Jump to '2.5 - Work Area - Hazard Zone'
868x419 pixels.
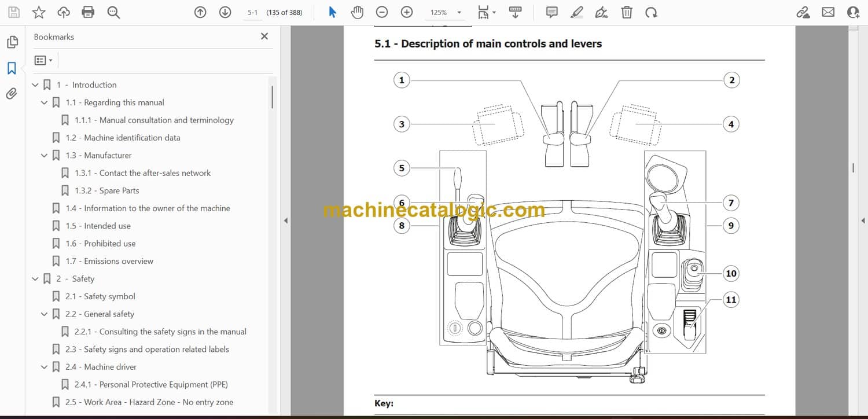149,402
